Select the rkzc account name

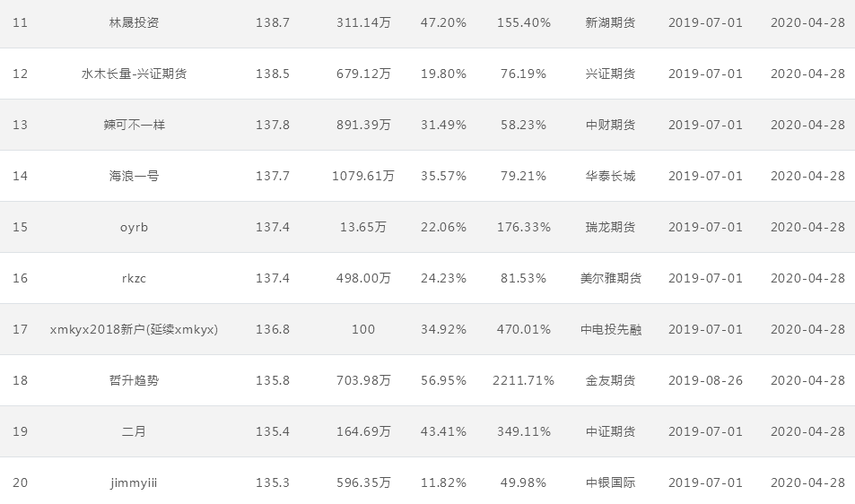pos(134,278)
